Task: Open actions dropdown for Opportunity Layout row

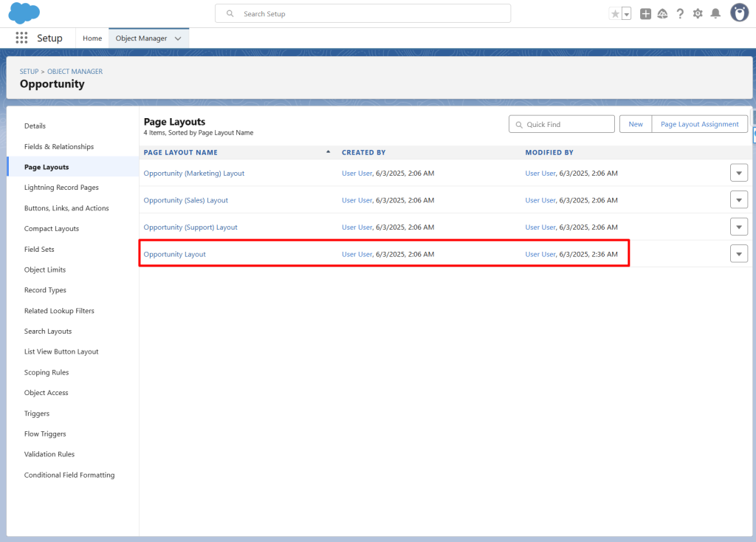Action: (738, 254)
